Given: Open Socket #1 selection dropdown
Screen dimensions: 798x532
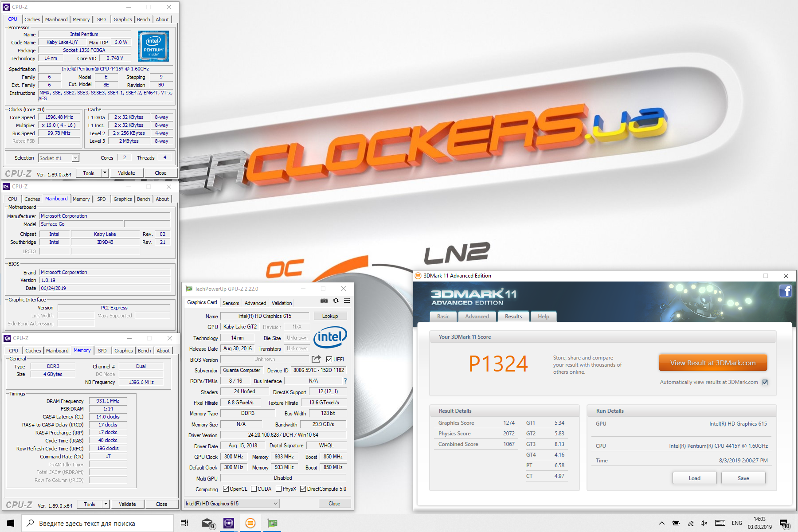Looking at the screenshot, I should coord(59,158).
